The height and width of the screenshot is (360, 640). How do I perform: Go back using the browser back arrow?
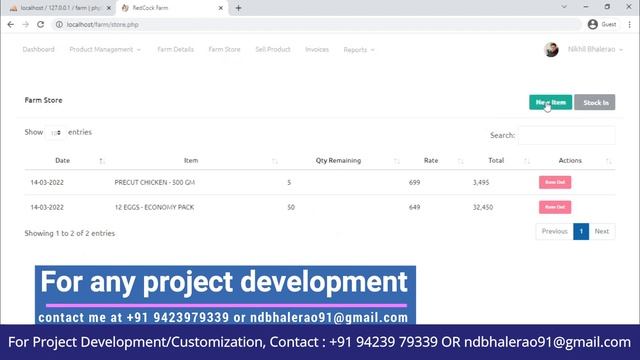click(11, 24)
